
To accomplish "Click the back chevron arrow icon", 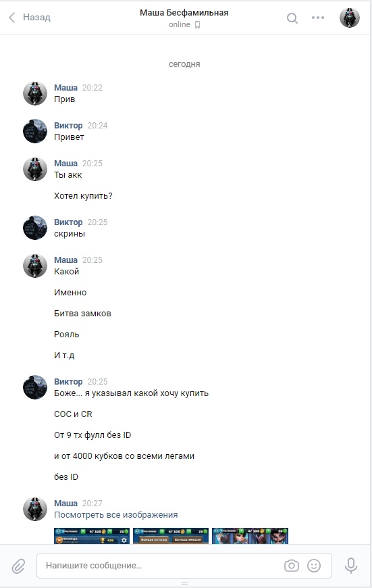I will (12, 18).
